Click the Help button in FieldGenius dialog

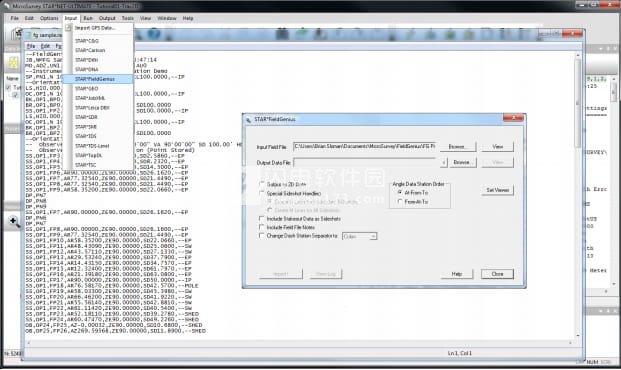[457, 274]
